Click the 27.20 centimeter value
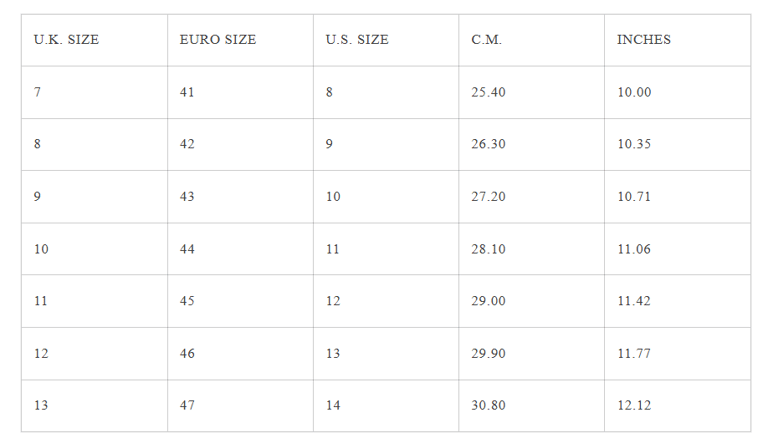This screenshot has width=768, height=436. [x=488, y=196]
